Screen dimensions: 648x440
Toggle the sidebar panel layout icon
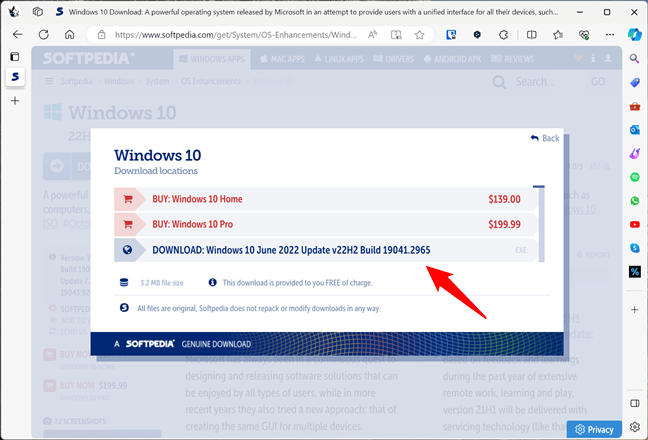[x=635, y=403]
